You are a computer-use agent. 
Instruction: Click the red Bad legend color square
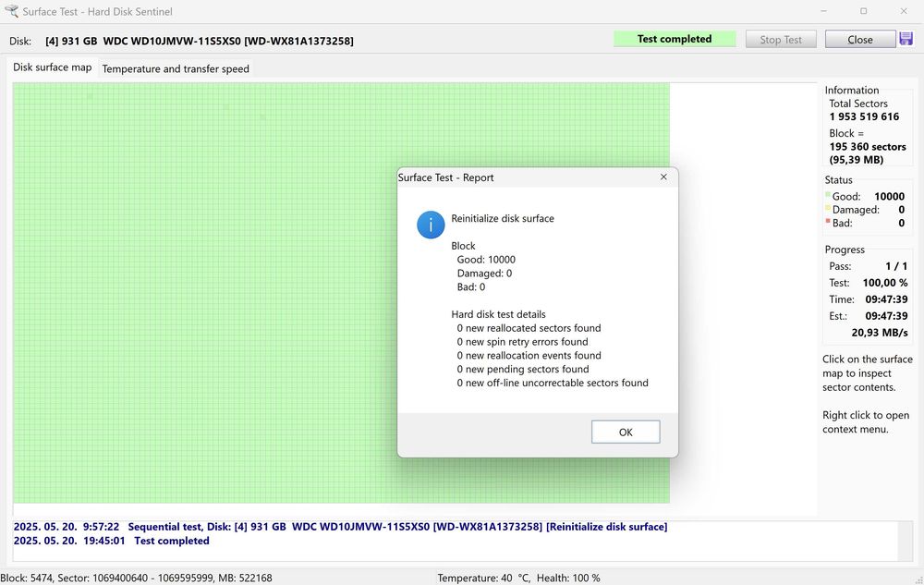(x=827, y=221)
